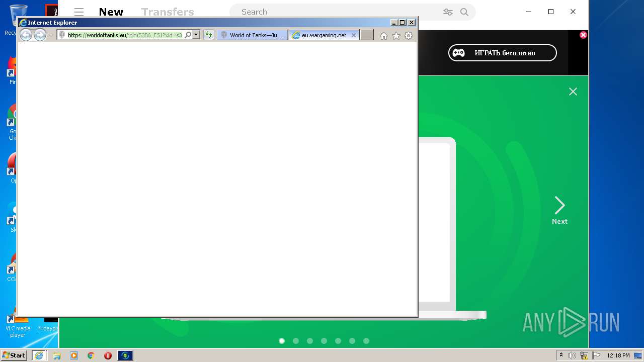Image resolution: width=644 pixels, height=362 pixels.
Task: Select the third carousel dot
Action: click(x=310, y=341)
